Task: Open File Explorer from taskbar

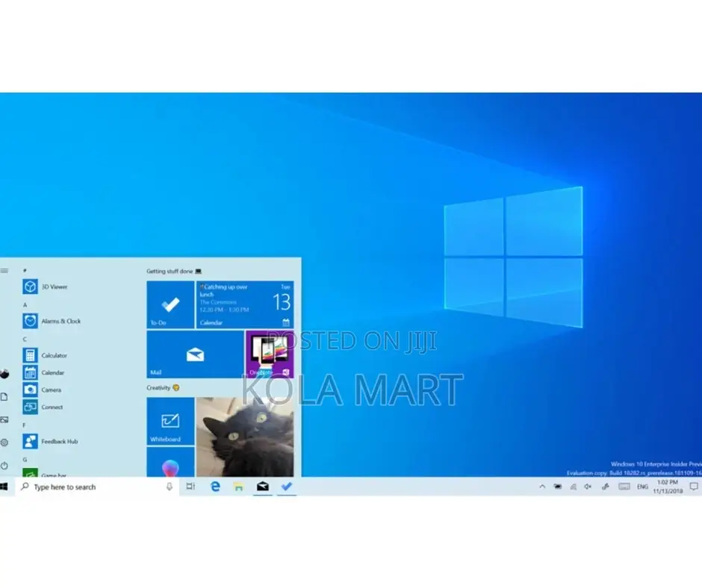Action: point(239,487)
